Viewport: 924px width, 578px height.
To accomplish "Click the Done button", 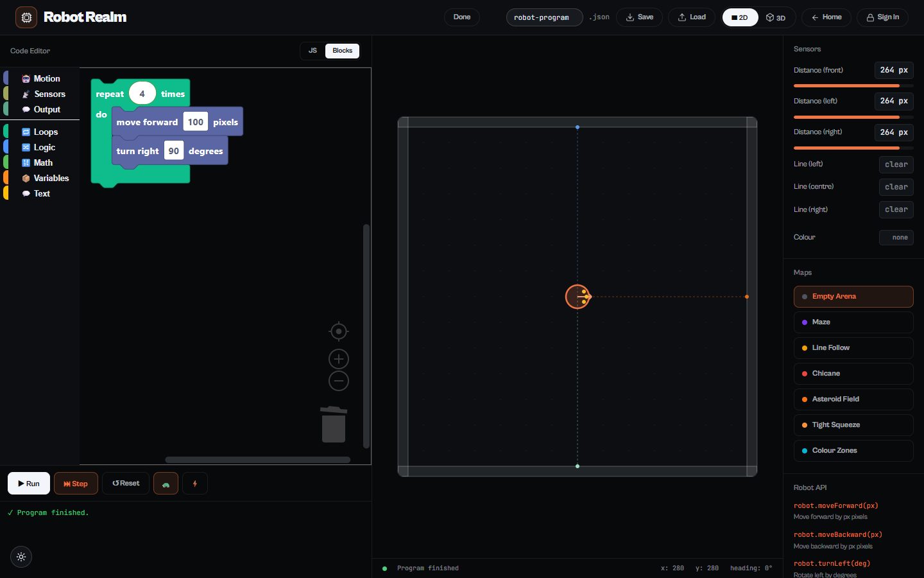I will 462,17.
